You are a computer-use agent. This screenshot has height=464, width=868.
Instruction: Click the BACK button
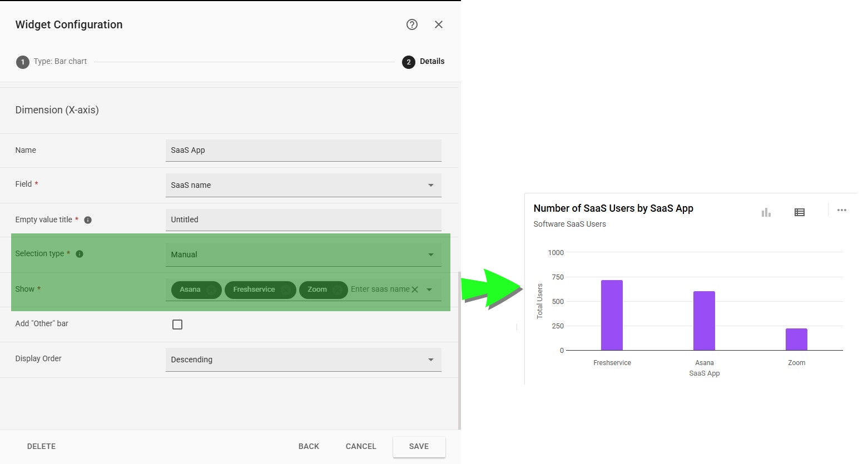pos(309,446)
